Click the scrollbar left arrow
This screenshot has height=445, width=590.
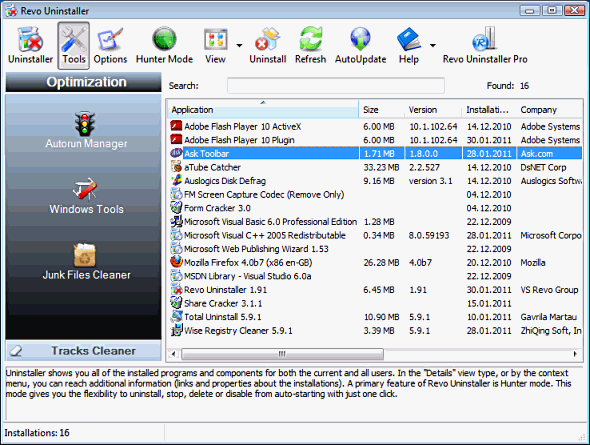[x=173, y=354]
